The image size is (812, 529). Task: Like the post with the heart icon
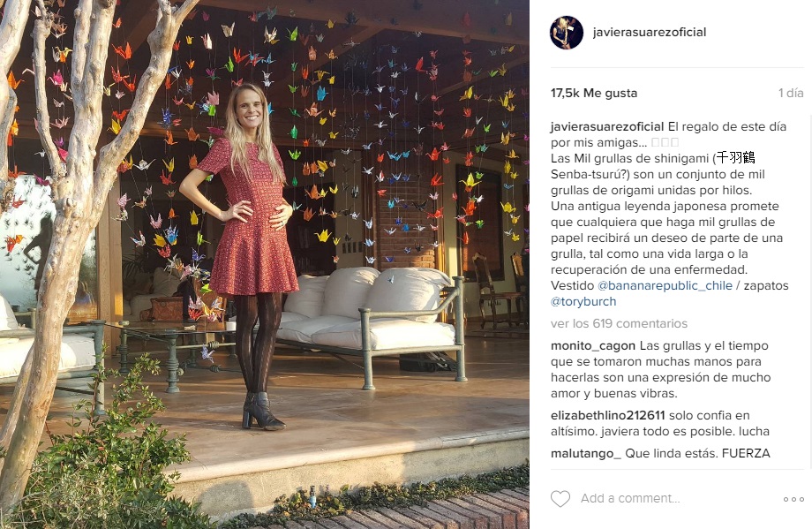click(560, 498)
